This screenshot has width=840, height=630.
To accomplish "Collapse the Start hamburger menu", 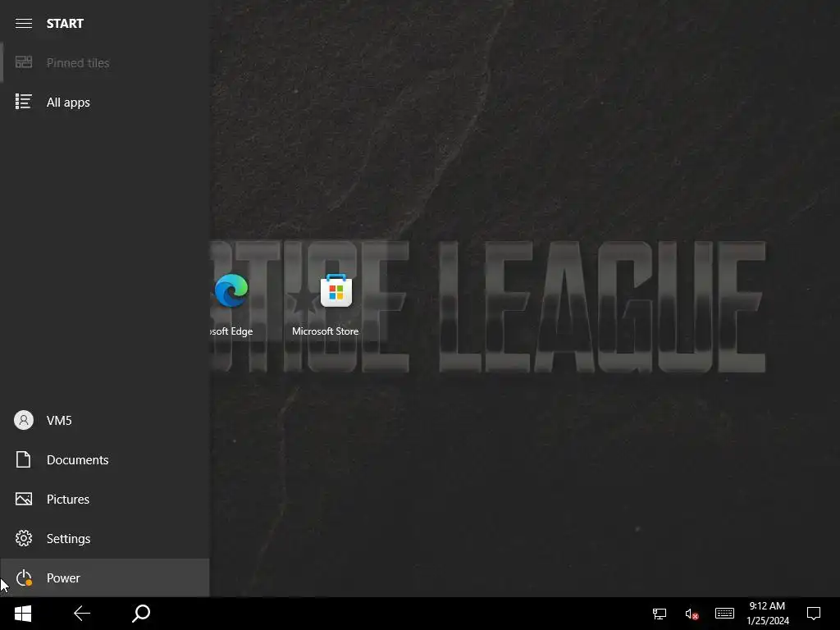I will [x=24, y=23].
